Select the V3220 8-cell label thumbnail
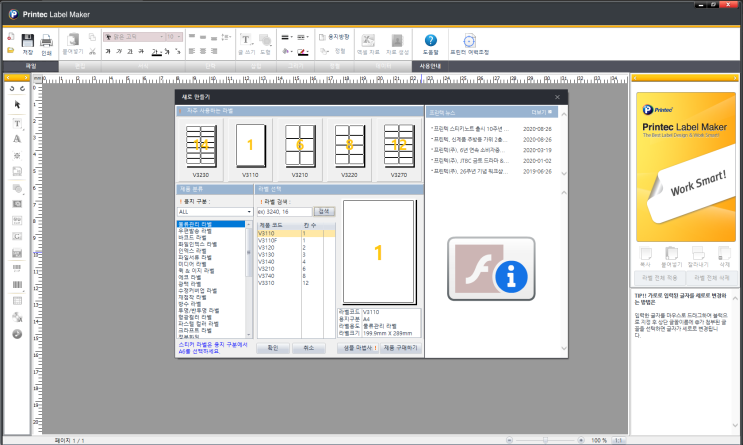 349,150
